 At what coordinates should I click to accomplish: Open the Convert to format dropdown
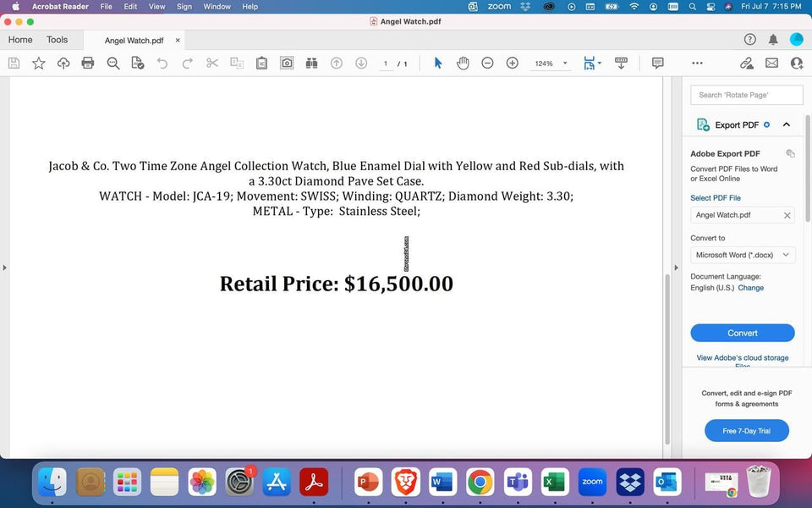(743, 255)
